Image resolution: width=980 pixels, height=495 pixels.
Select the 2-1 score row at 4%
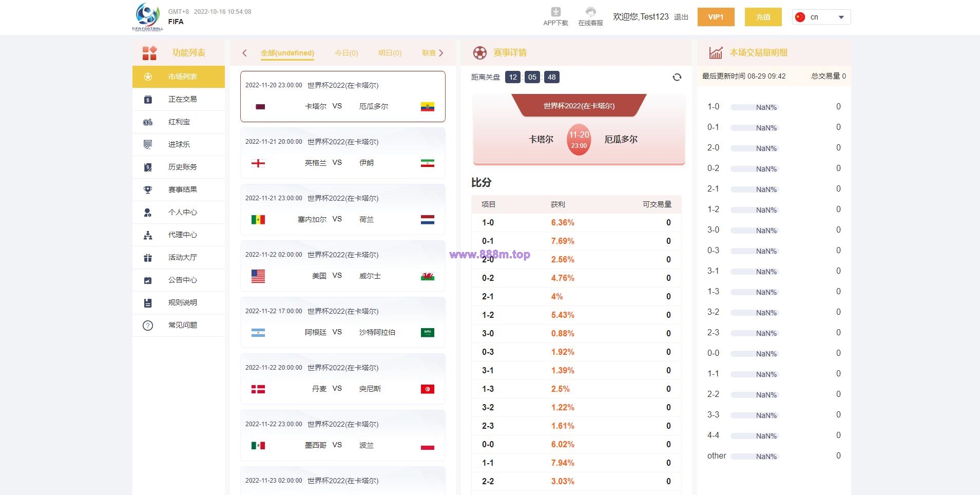tap(577, 296)
